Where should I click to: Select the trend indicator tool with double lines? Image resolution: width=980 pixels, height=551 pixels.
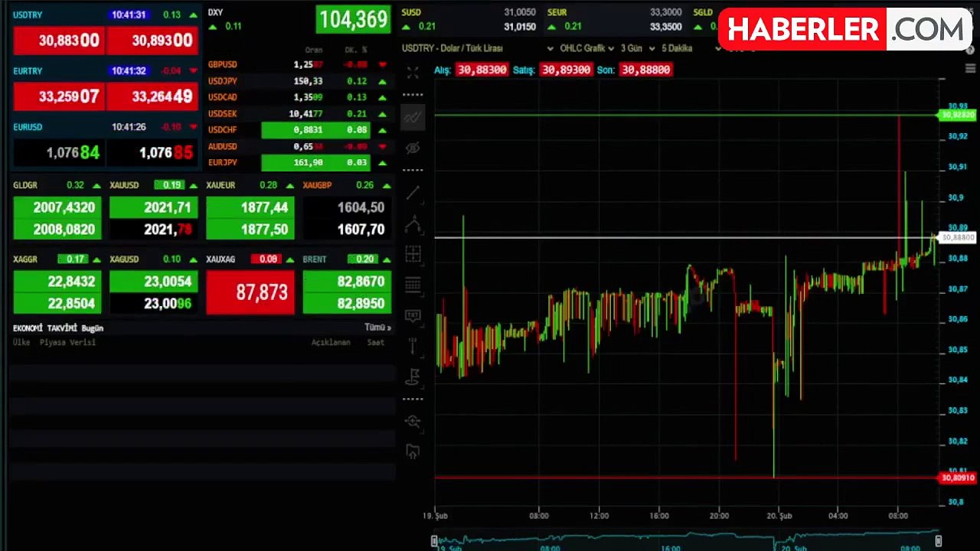coord(413,118)
